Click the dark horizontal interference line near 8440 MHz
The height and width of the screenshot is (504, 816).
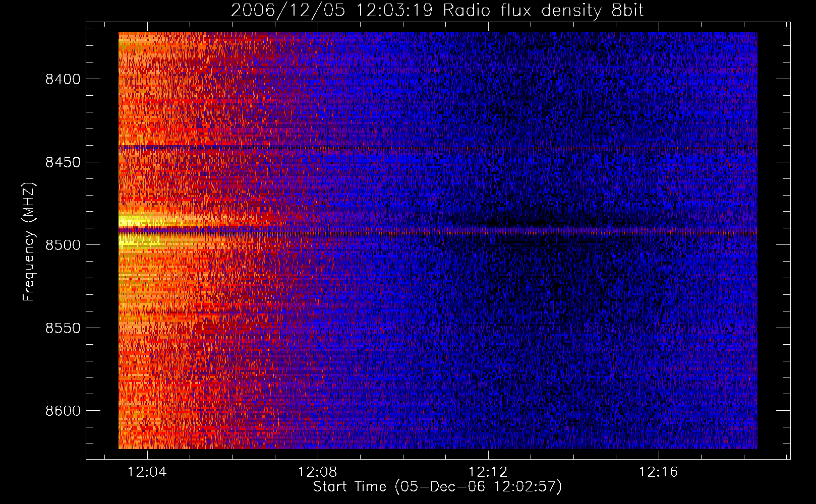click(x=438, y=147)
